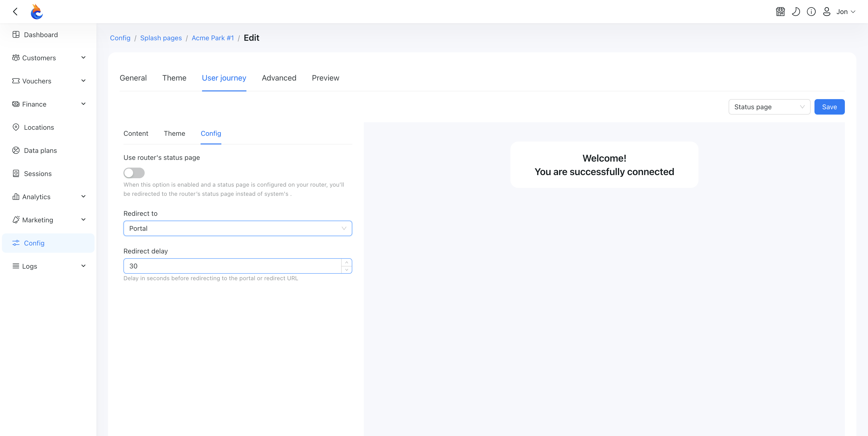Open the Redirect to Portal dropdown

(x=237, y=228)
